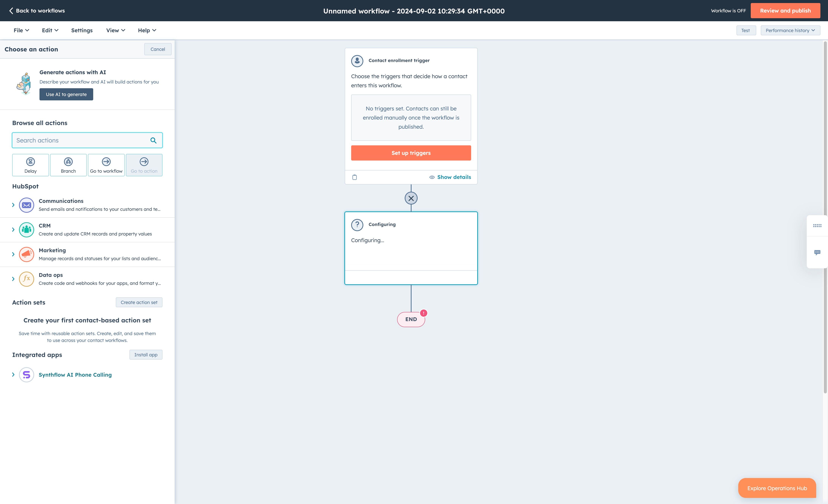
Task: Open the Settings menu item
Action: tap(82, 30)
